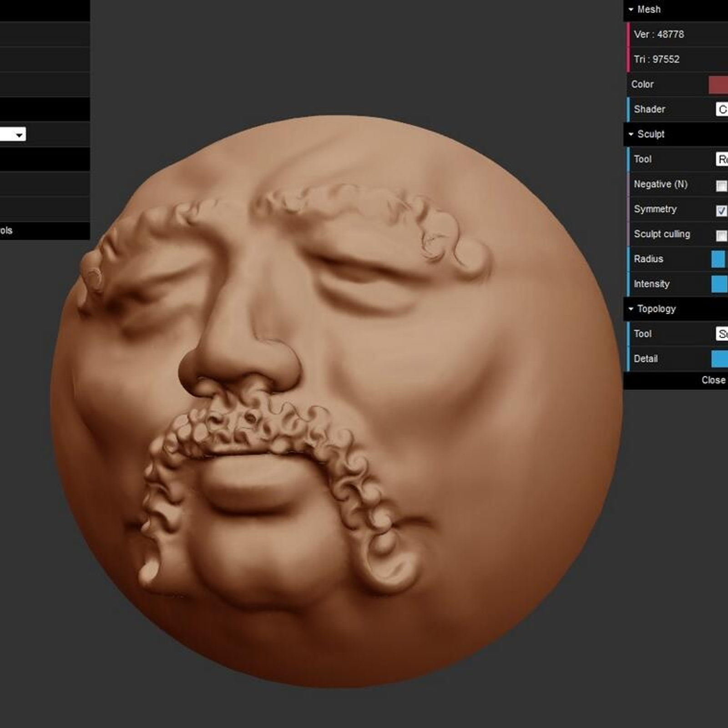
Task: Click the Detail slider bar
Action: [x=719, y=359]
